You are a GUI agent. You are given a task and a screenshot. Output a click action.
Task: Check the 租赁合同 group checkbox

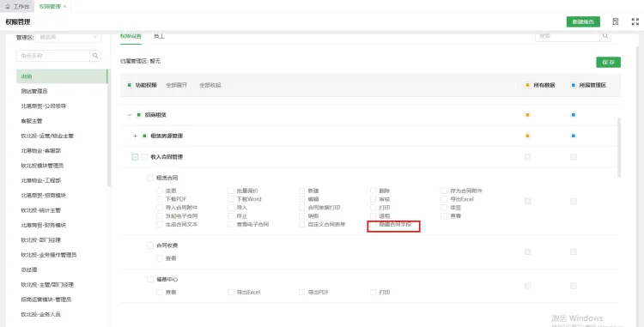(150, 178)
